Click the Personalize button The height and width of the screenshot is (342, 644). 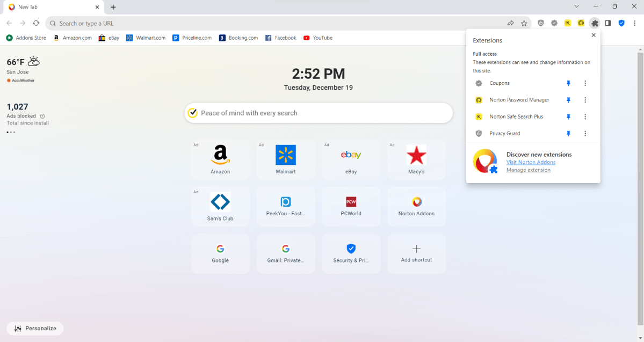[x=35, y=329]
